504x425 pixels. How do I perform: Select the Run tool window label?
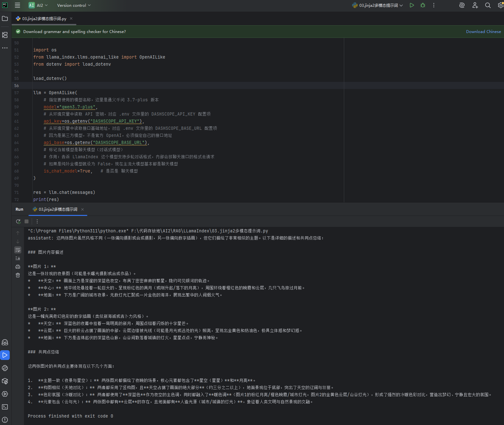click(19, 209)
